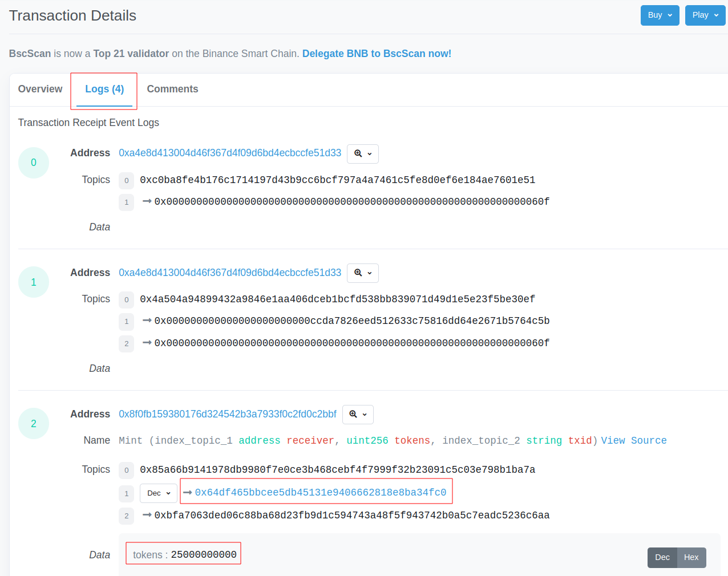Switch tokens data display to Hex
This screenshot has height=576, width=728.
tap(691, 557)
